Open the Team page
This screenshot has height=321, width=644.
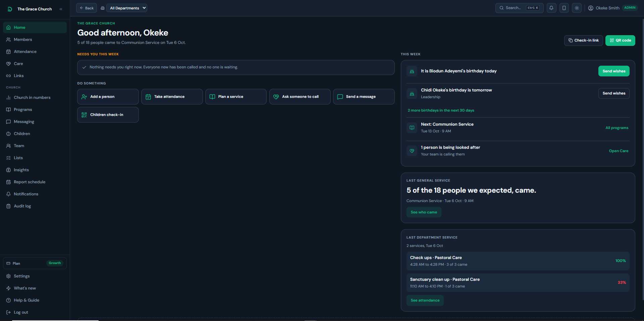coord(35,146)
